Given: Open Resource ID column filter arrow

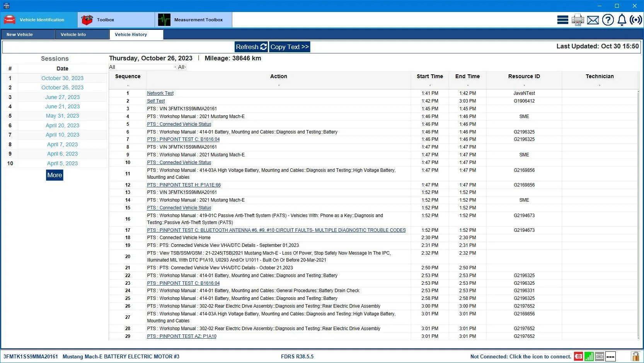Looking at the screenshot, I should 524,85.
